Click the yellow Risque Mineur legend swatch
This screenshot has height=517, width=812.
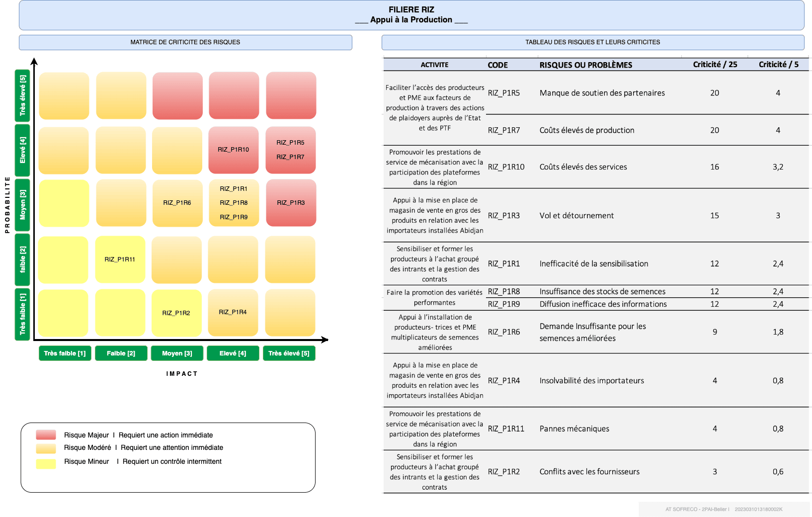46,463
